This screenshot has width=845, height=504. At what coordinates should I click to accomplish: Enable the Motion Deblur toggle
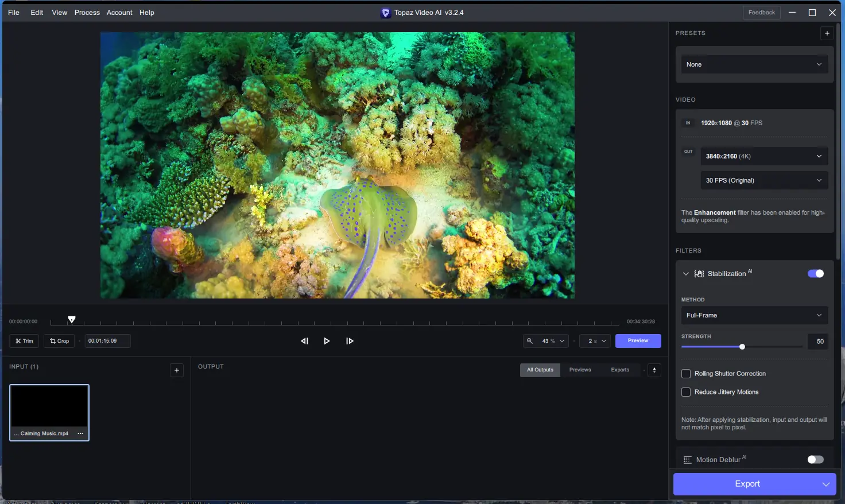pos(815,460)
